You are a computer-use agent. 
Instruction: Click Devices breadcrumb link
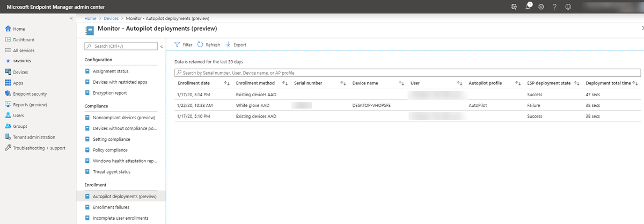pyautogui.click(x=111, y=19)
